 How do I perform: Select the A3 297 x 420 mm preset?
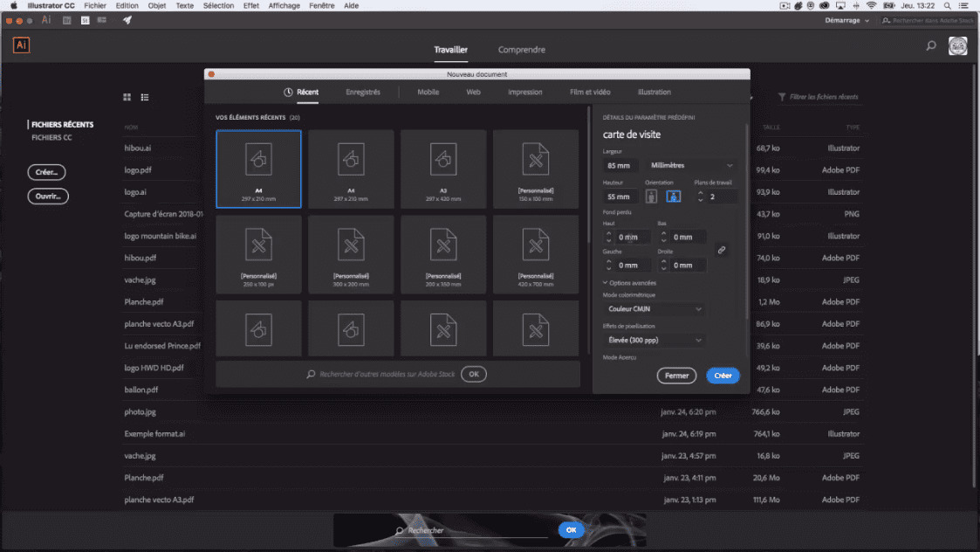pyautogui.click(x=442, y=169)
